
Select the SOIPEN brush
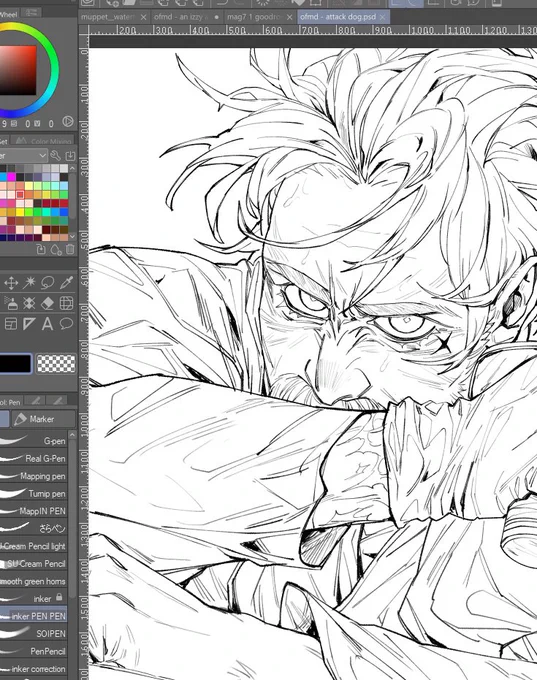tap(33, 634)
